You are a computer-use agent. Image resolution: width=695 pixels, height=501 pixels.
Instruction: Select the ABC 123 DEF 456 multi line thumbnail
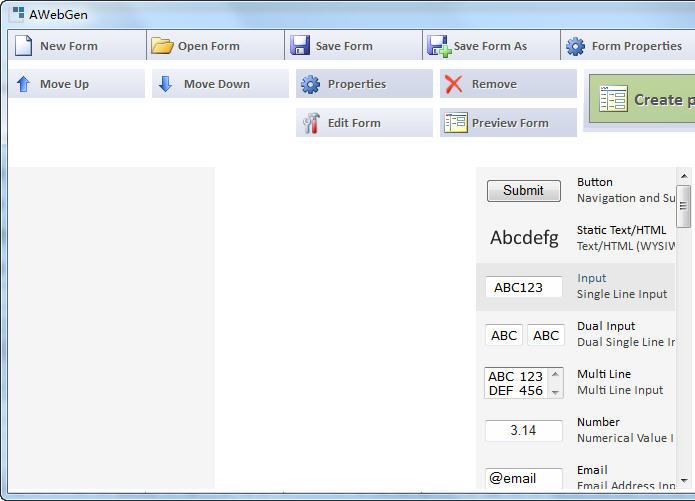click(523, 383)
